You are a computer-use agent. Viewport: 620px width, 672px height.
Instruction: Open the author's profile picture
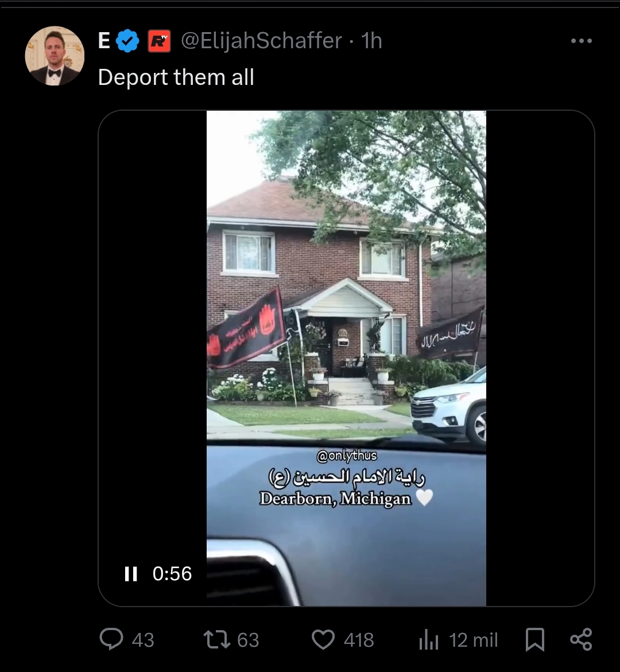55,56
